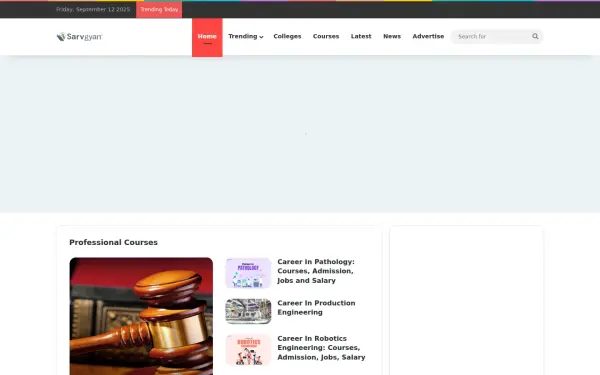
Task: Click the Pathology article thumbnail
Action: [248, 273]
